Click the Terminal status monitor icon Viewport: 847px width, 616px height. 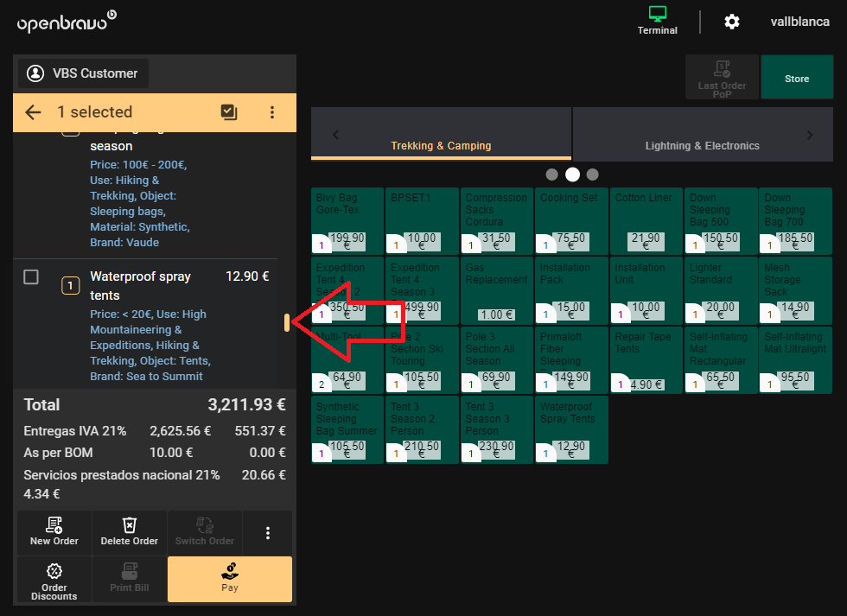(x=658, y=15)
